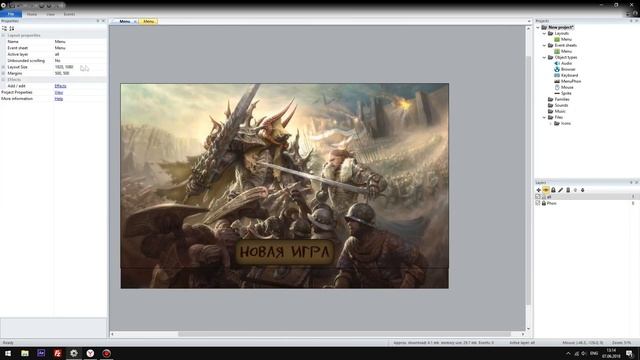640x360 pixels.
Task: Click the categorized sort icon in Properties panel
Action: point(4,28)
